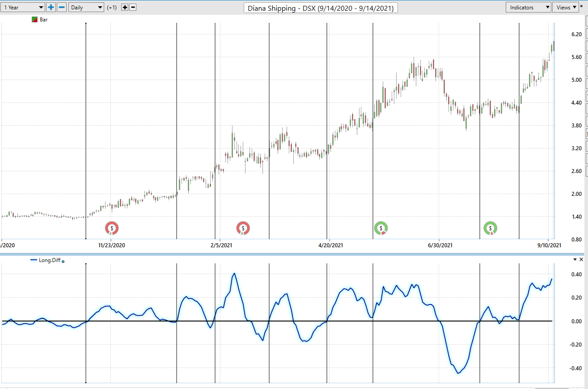Click the 0.80 price axis label

(576, 240)
